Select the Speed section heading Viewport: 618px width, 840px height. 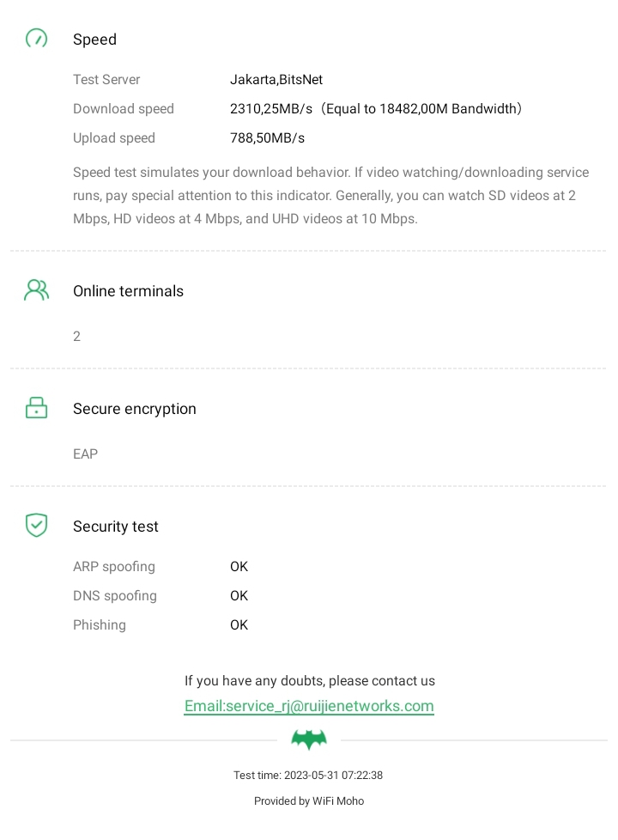[x=94, y=40]
